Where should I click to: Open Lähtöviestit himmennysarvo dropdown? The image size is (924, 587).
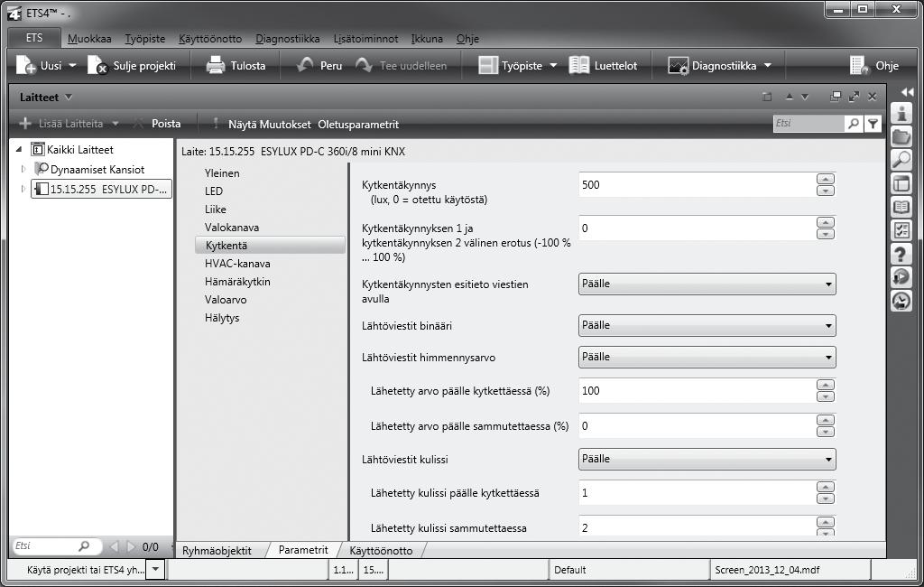click(707, 357)
